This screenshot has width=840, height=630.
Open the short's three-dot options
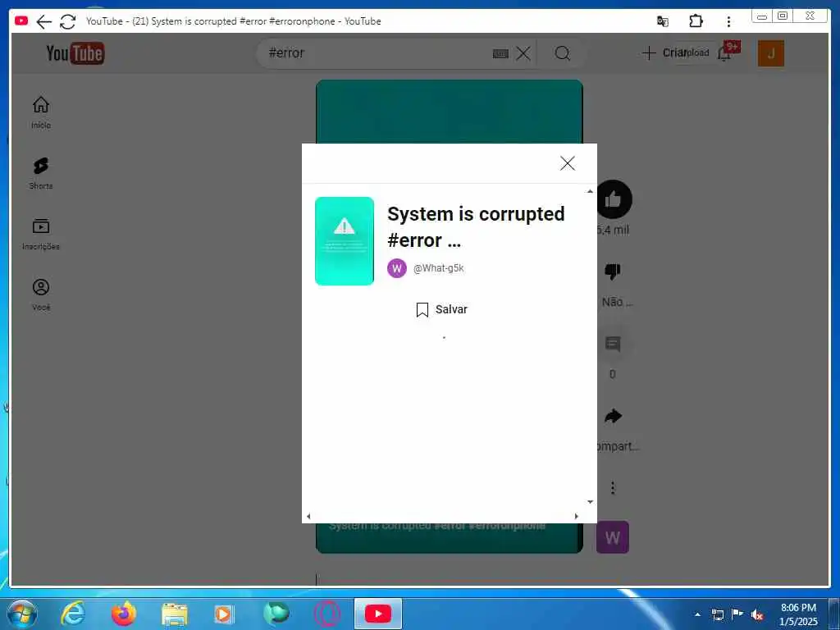(613, 488)
